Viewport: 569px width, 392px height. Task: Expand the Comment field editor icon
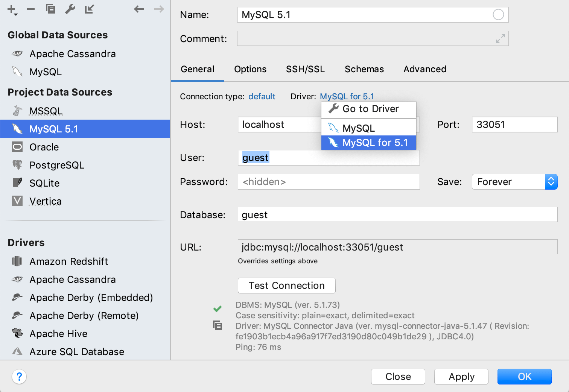point(500,38)
